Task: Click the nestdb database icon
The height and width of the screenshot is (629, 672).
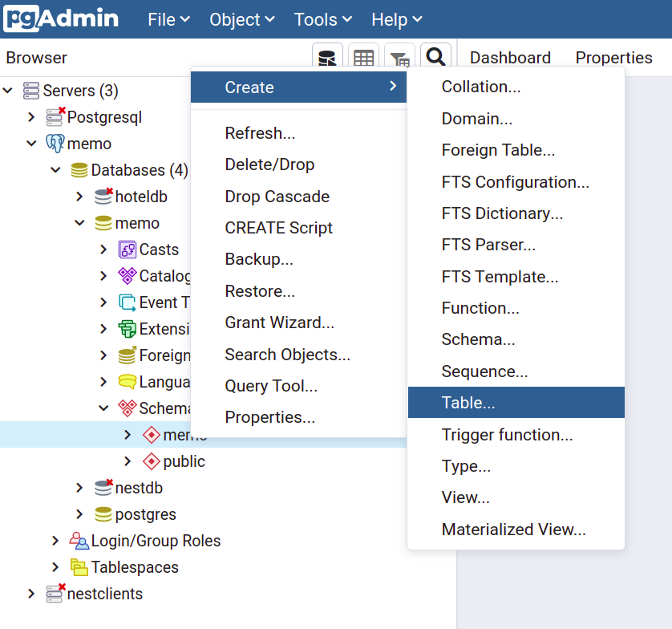Action: 103,488
